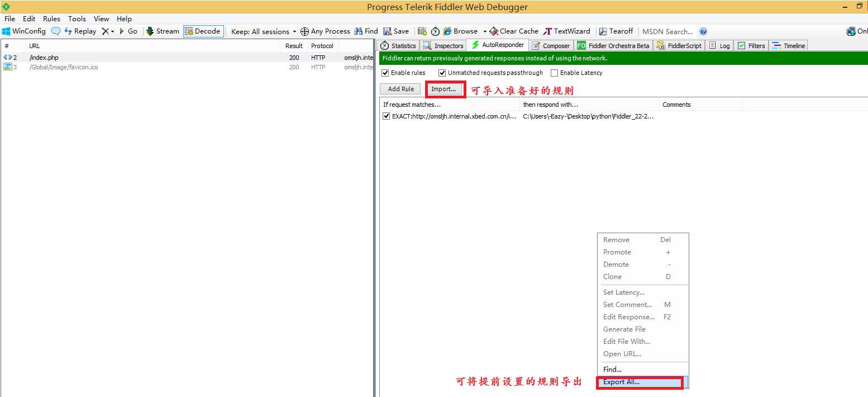Click the Import... button

tap(443, 89)
